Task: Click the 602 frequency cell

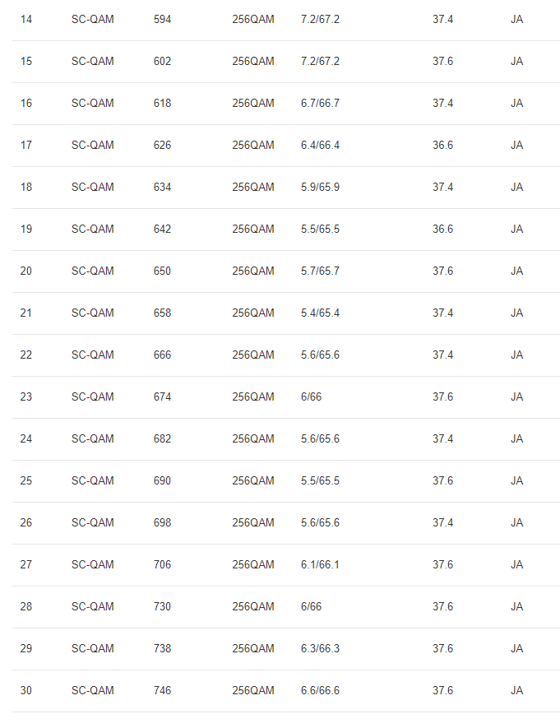Action: click(162, 61)
